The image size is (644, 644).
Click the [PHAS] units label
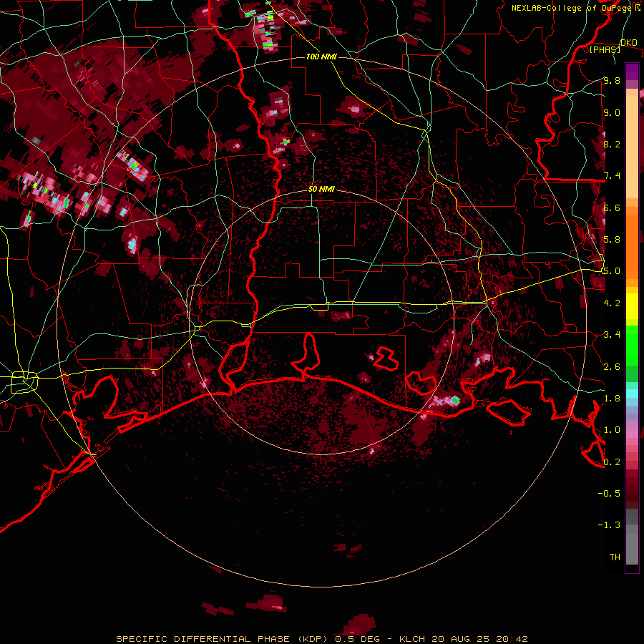tap(605, 49)
